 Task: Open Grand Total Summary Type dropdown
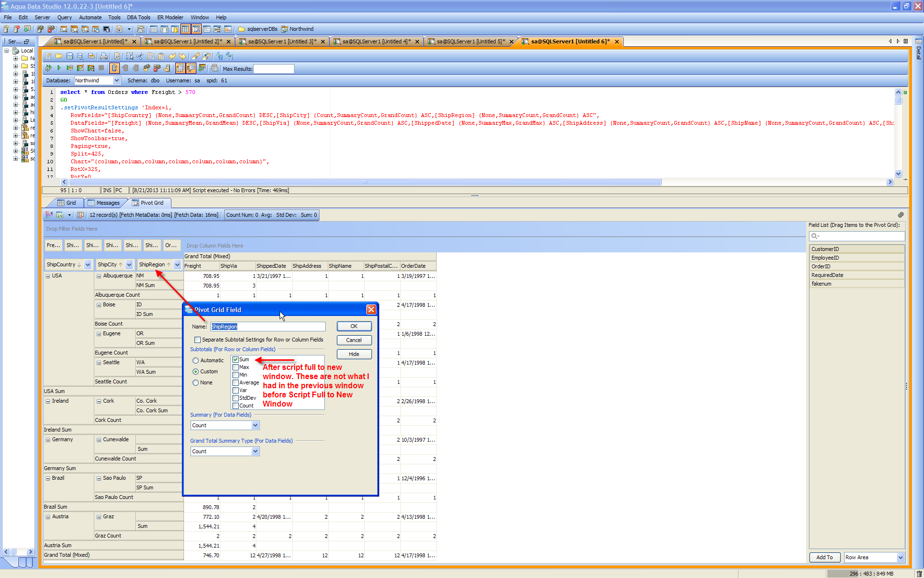[255, 451]
